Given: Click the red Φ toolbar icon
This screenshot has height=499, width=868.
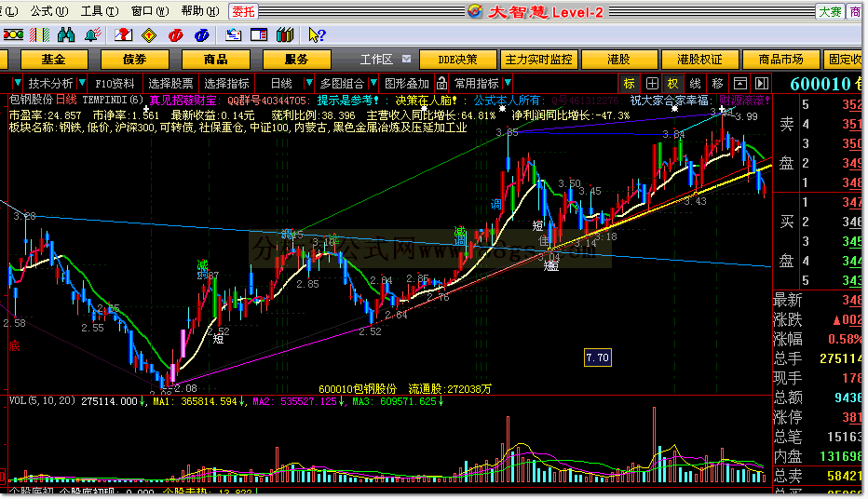Looking at the screenshot, I should (175, 35).
